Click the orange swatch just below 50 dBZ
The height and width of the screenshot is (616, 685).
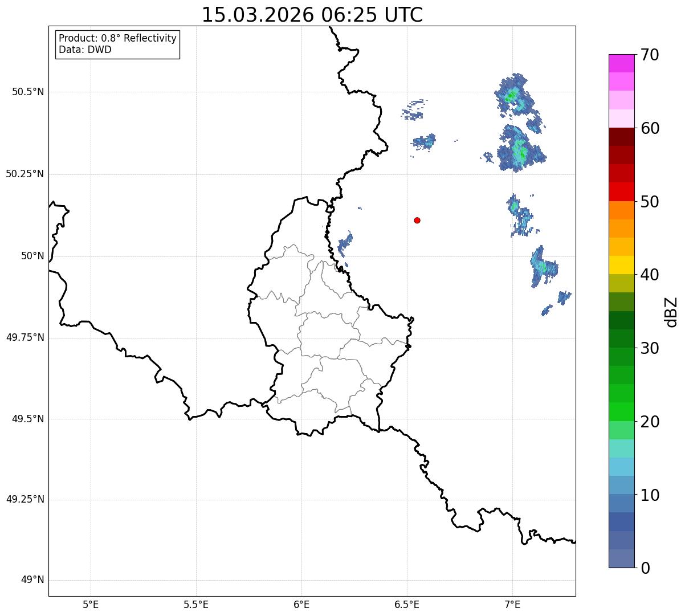(x=622, y=210)
